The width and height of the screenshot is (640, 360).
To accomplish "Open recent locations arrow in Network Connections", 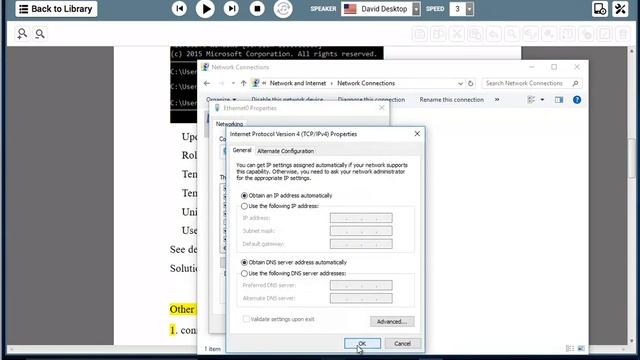I will pos(233,83).
